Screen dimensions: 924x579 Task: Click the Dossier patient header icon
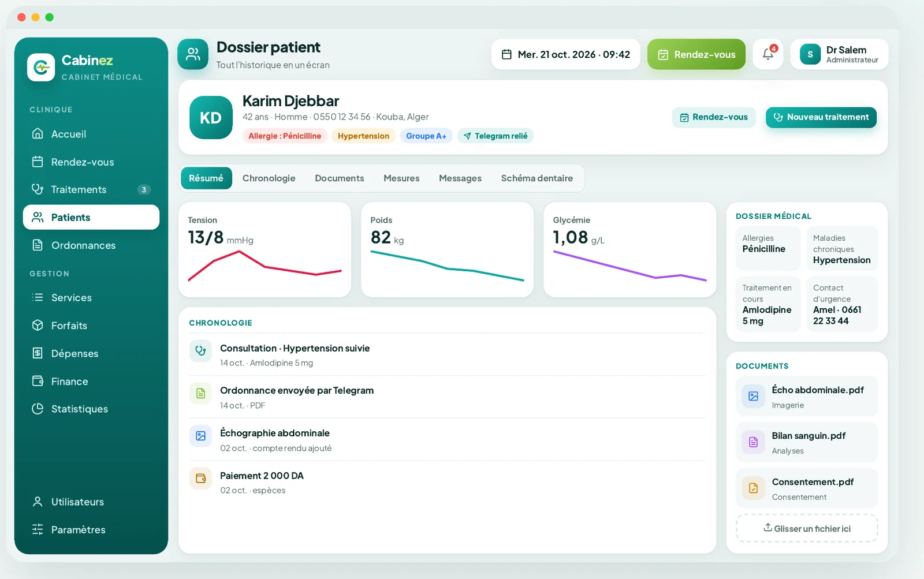pos(193,54)
